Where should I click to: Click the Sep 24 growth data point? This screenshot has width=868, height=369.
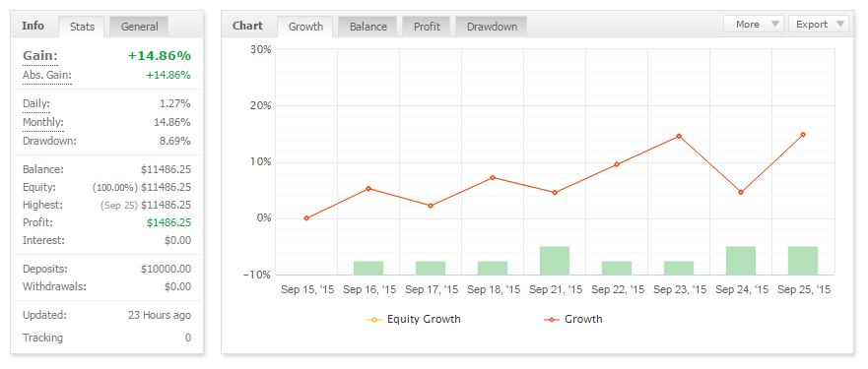coord(741,193)
